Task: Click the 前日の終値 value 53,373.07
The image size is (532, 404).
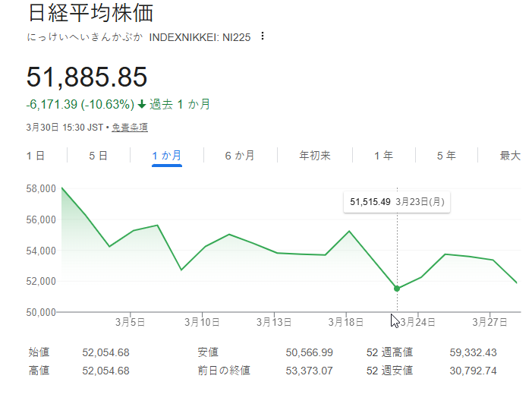Action: [310, 371]
